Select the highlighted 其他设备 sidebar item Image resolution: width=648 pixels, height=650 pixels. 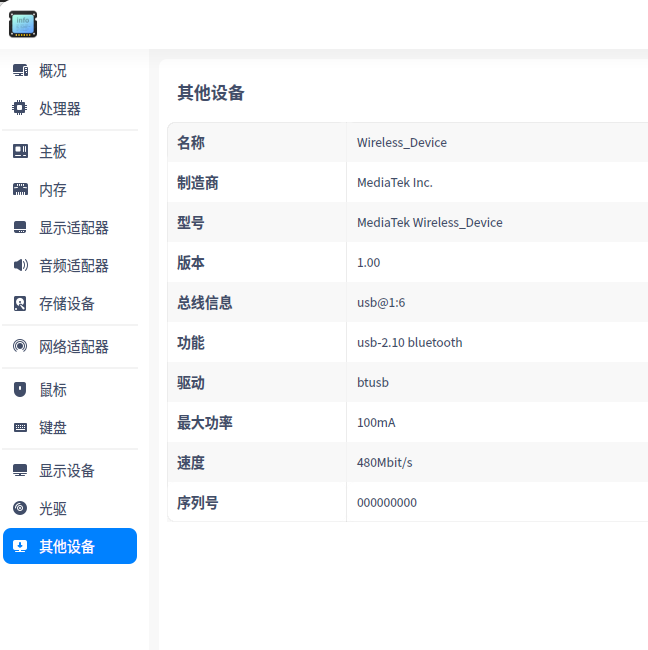(70, 546)
